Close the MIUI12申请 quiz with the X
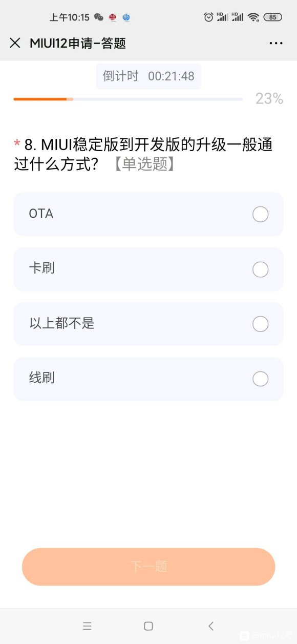 point(15,43)
